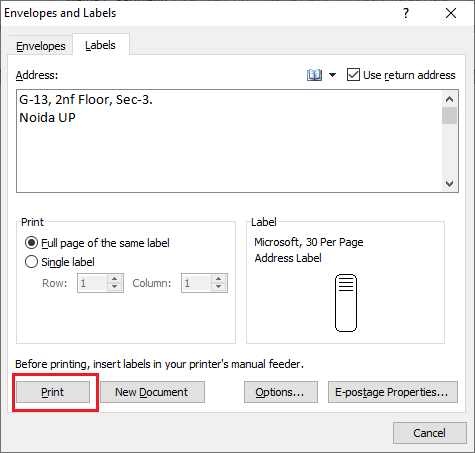Viewport: 475px width, 453px height.
Task: Click the address box scroll-up arrow
Action: [449, 99]
